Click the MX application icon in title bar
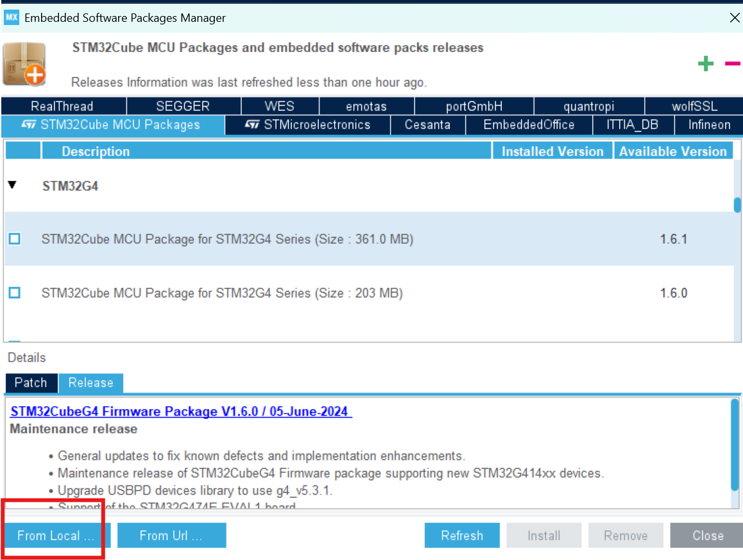743x560 pixels. coord(12,17)
